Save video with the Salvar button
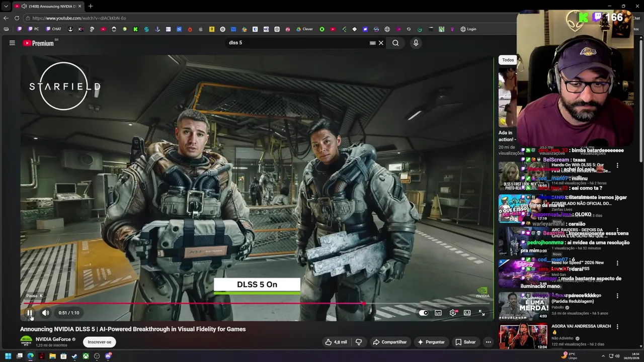The height and width of the screenshot is (362, 644). tap(465, 342)
